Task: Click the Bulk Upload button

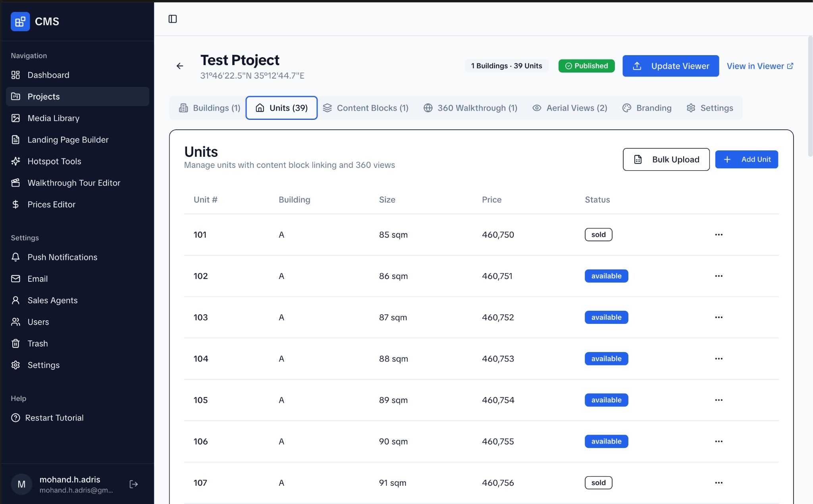Action: pos(666,160)
